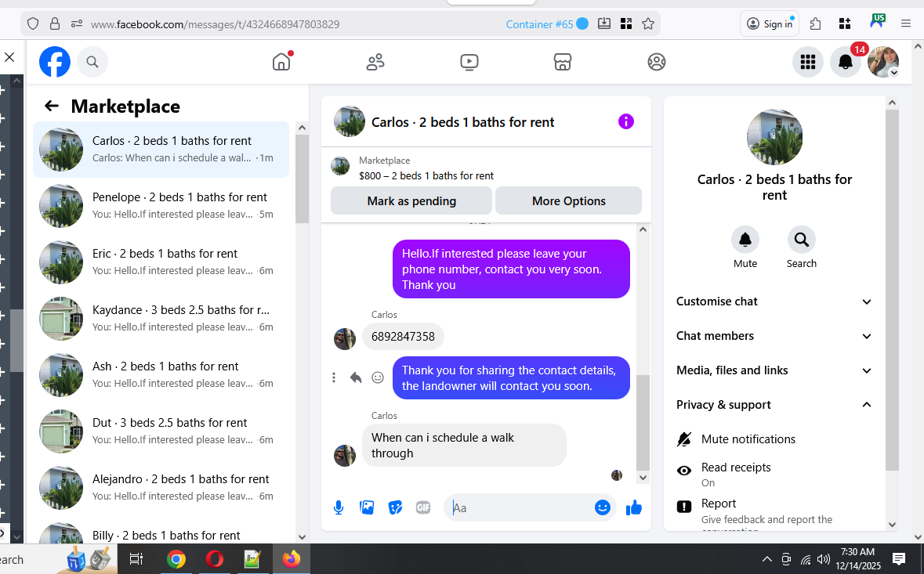
Task: Reply to the Thank you message arrow
Action: 355,377
